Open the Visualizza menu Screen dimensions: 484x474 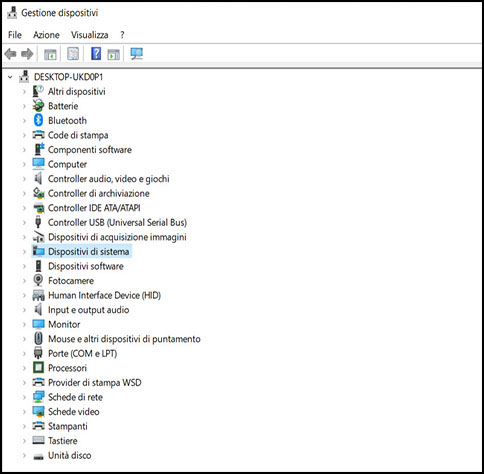[x=89, y=35]
